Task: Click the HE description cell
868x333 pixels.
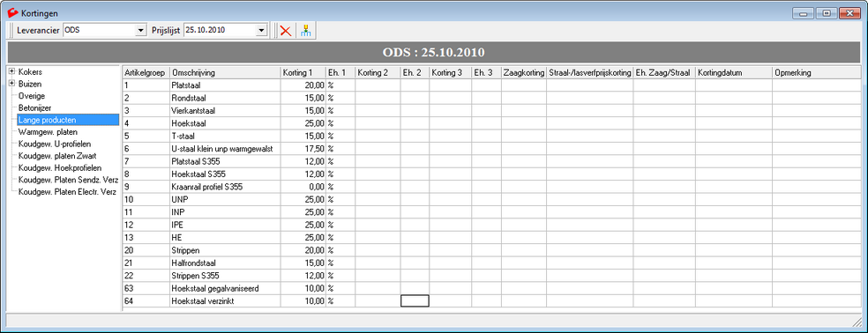Action: pyautogui.click(x=225, y=238)
